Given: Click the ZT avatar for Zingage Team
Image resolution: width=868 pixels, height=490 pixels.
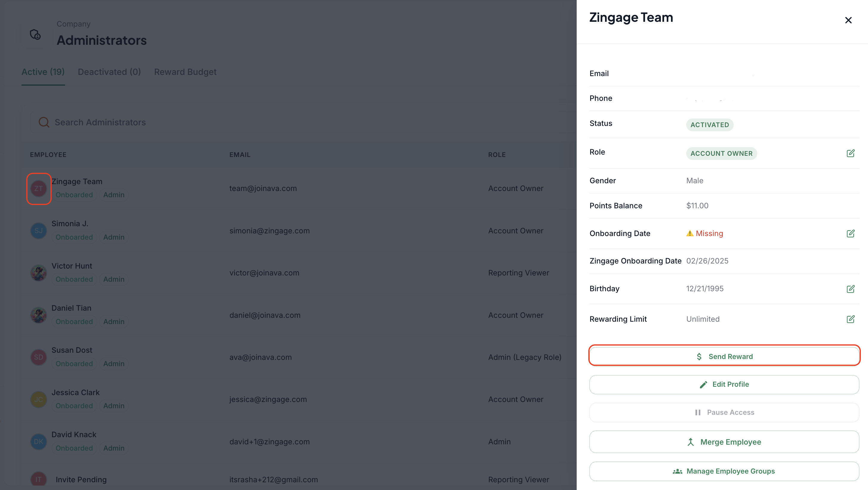Looking at the screenshot, I should coord(39,189).
